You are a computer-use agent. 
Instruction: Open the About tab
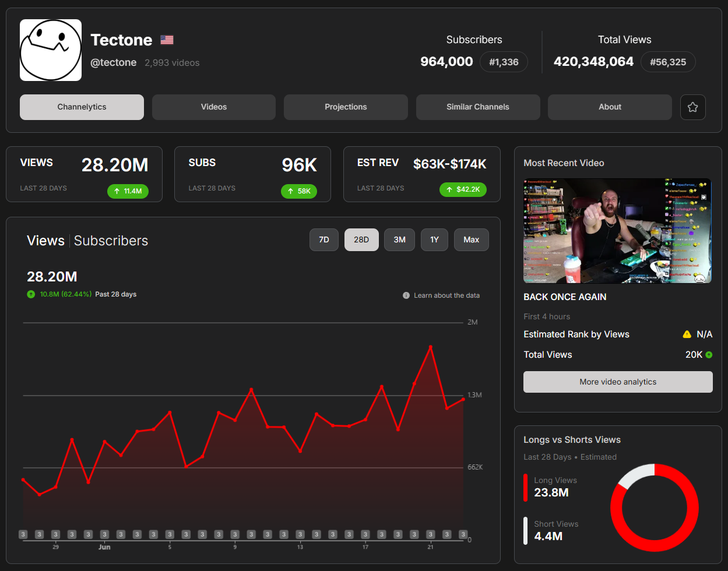click(610, 107)
